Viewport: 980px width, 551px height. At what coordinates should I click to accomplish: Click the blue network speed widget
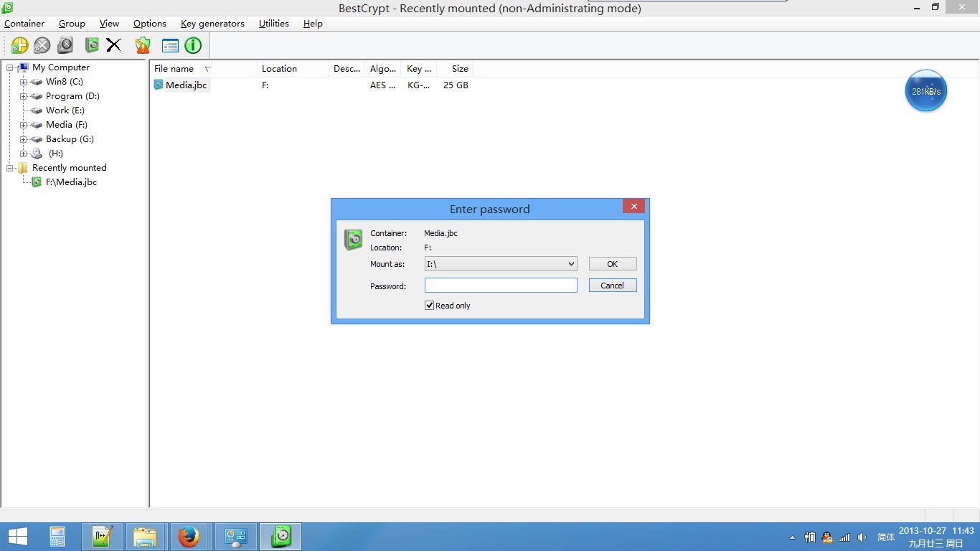926,91
